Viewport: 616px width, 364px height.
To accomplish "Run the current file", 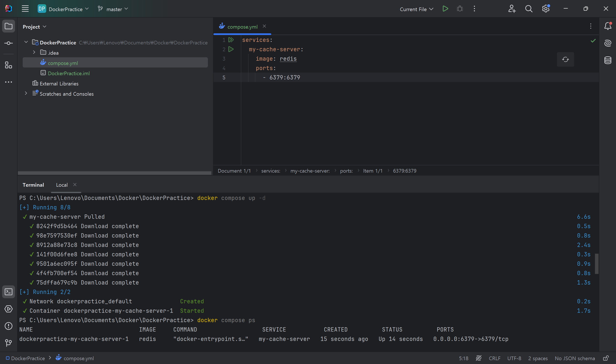I will (x=445, y=9).
